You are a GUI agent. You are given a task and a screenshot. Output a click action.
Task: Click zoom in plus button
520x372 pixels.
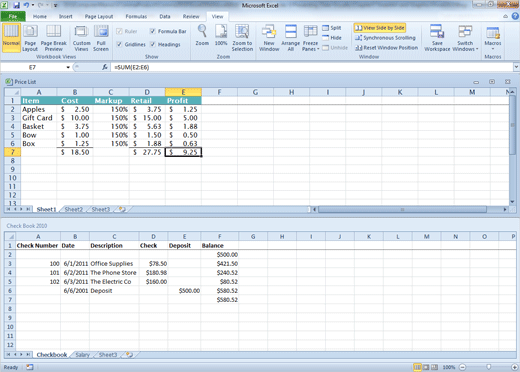point(515,367)
